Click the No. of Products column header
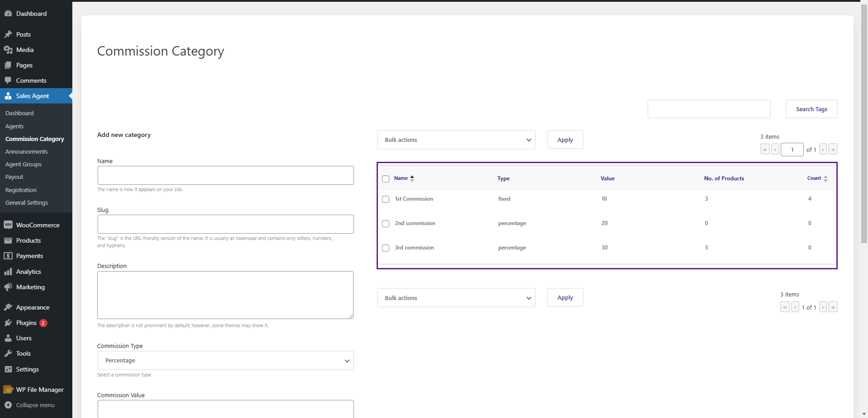This screenshot has height=418, width=868. click(724, 178)
